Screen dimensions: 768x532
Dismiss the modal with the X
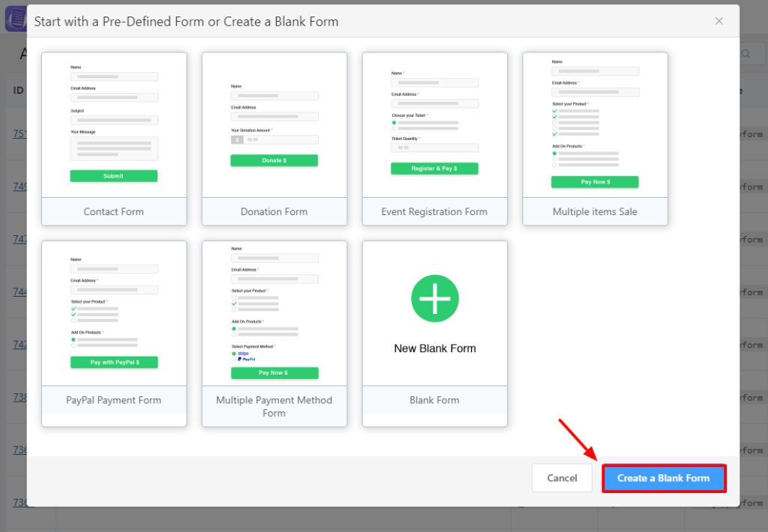[x=718, y=21]
